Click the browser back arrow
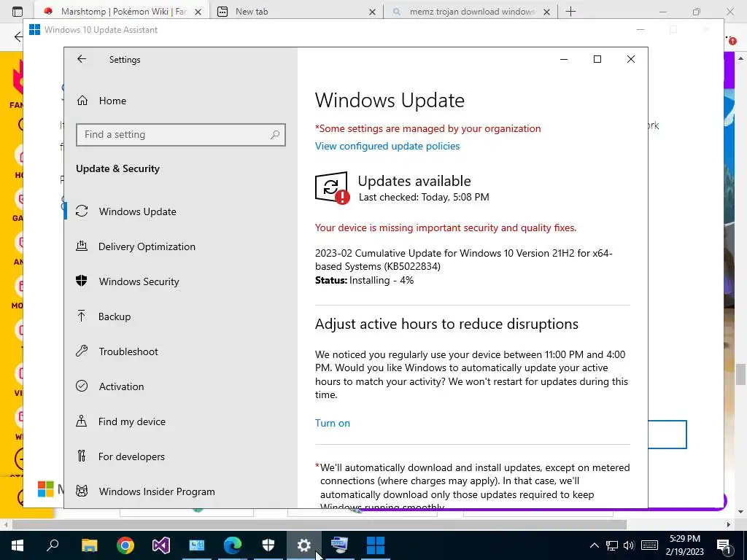Viewport: 747px width, 560px height. (18, 36)
